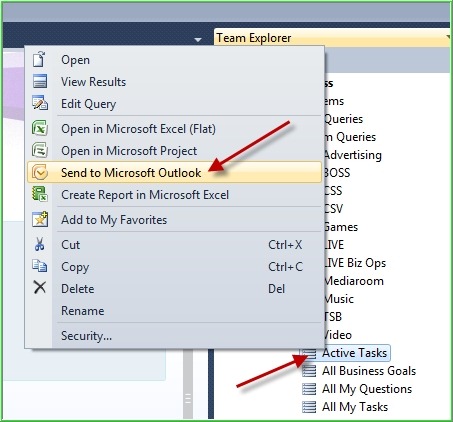
Task: Click the Outlook icon in the highlighted row
Action: coord(40,172)
